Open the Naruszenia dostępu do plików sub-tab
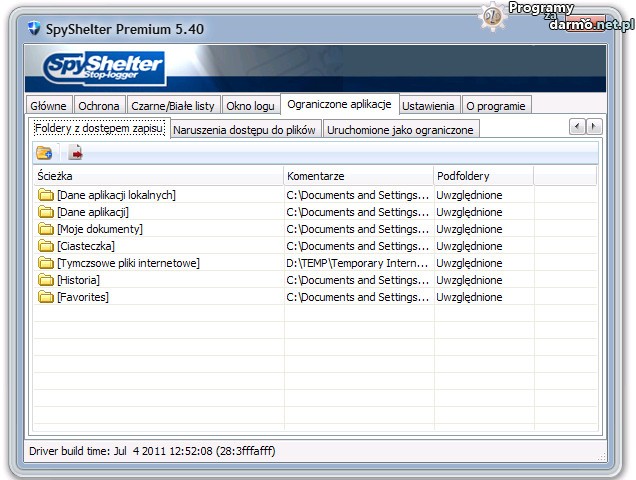The width and height of the screenshot is (636, 480). [x=245, y=130]
